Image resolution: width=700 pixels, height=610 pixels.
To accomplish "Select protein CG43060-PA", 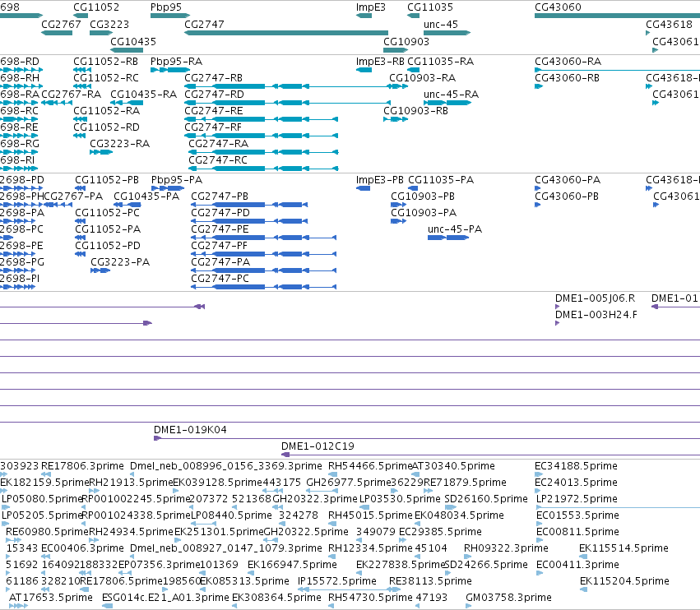I will click(x=537, y=188).
